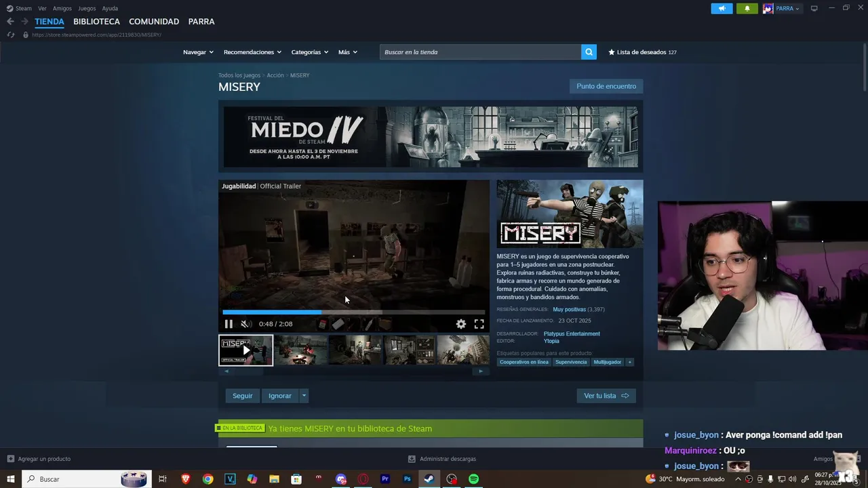Open Microsoft Store from the taskbar
868x488 pixels.
(x=296, y=479)
